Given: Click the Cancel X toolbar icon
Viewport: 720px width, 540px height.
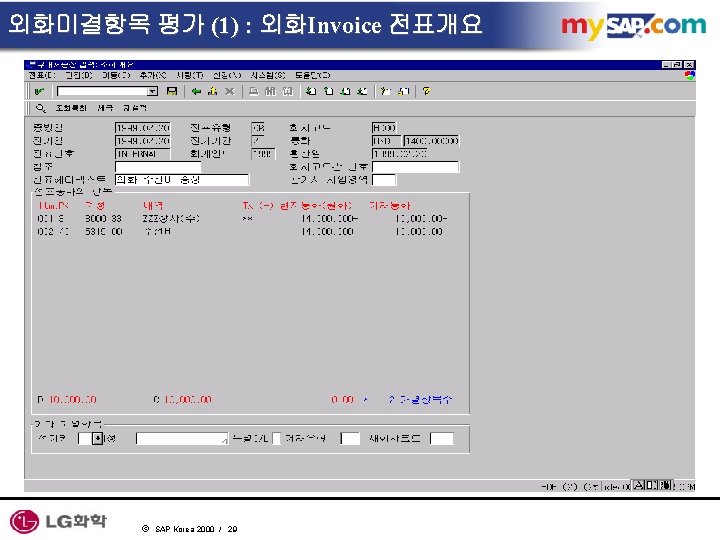Looking at the screenshot, I should (x=229, y=91).
